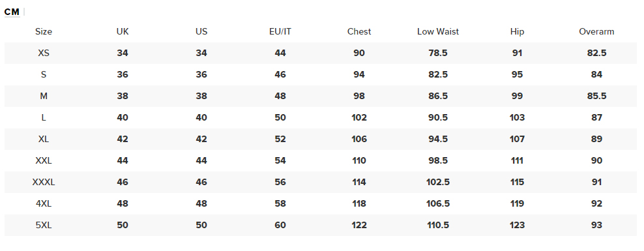Click the Hip column header
This screenshot has height=251, width=644.
point(517,32)
